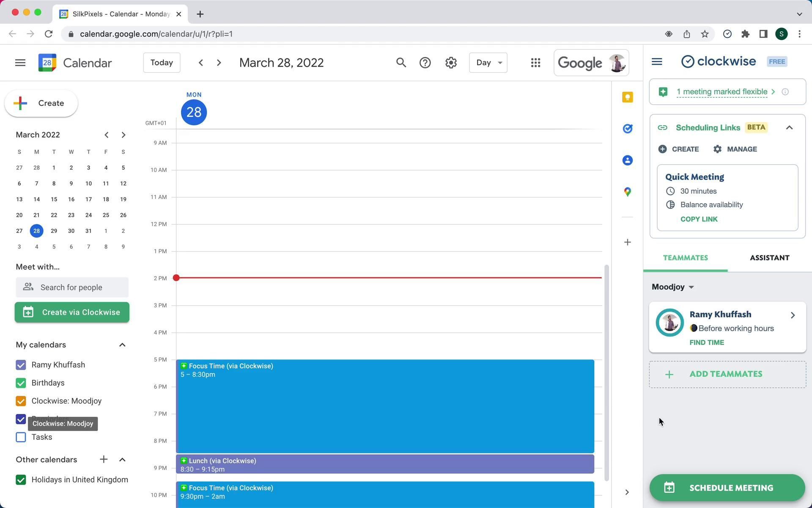Open Google Keep side panel icon
The height and width of the screenshot is (508, 812).
pos(627,97)
